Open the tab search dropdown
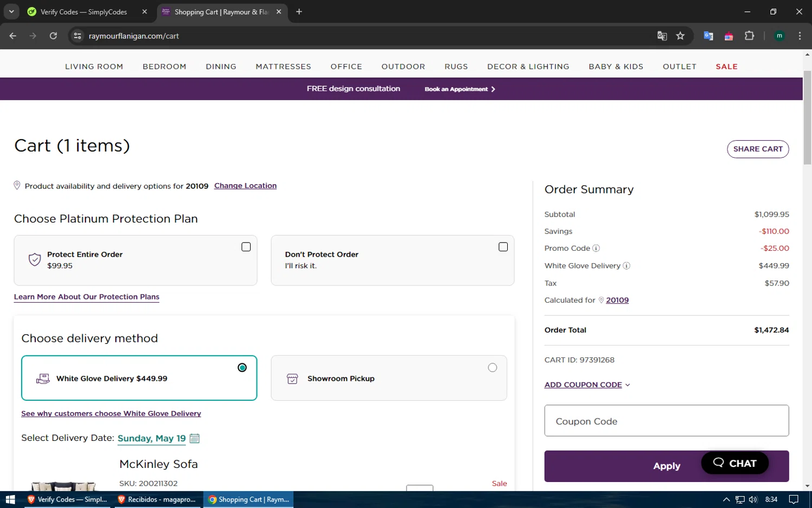812x508 pixels. pyautogui.click(x=11, y=11)
